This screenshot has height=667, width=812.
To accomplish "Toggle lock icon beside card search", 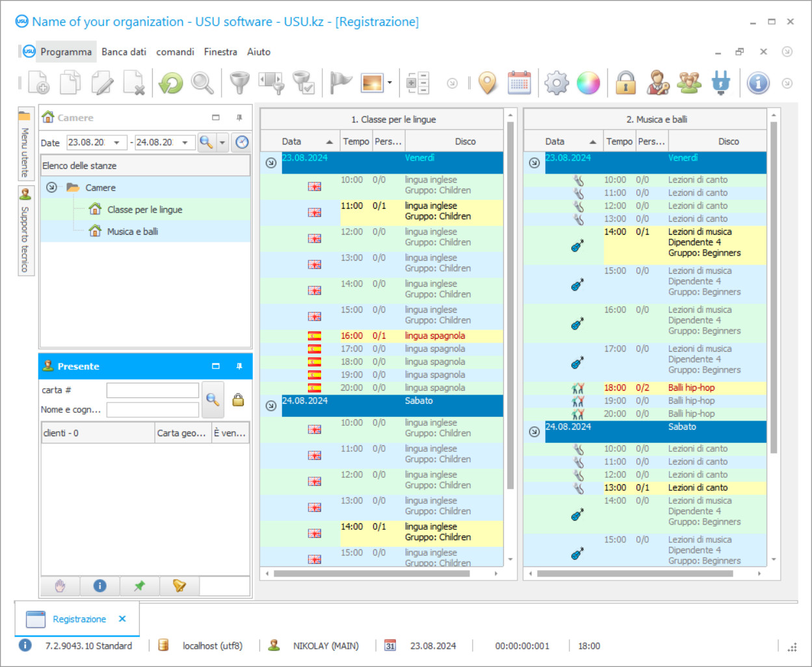I will 238,400.
